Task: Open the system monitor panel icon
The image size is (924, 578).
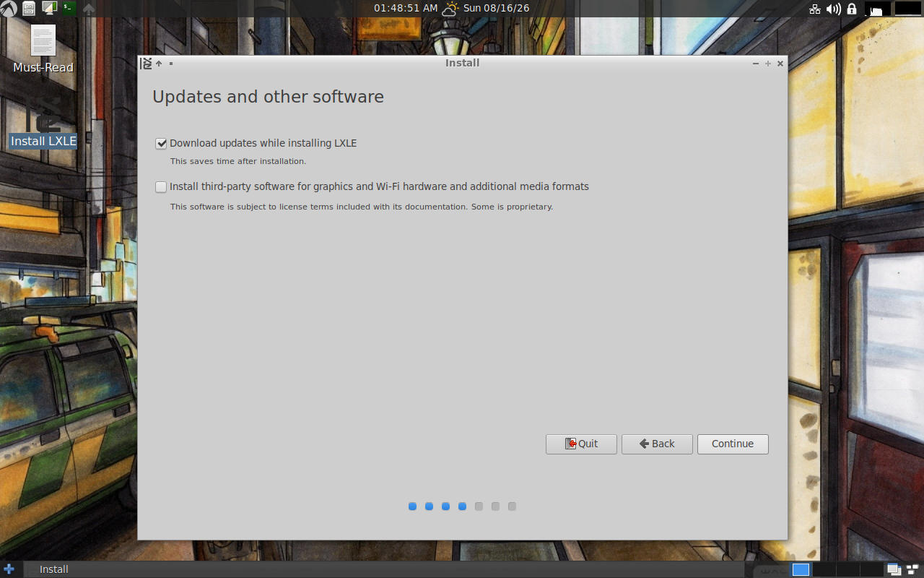Action: click(49, 9)
